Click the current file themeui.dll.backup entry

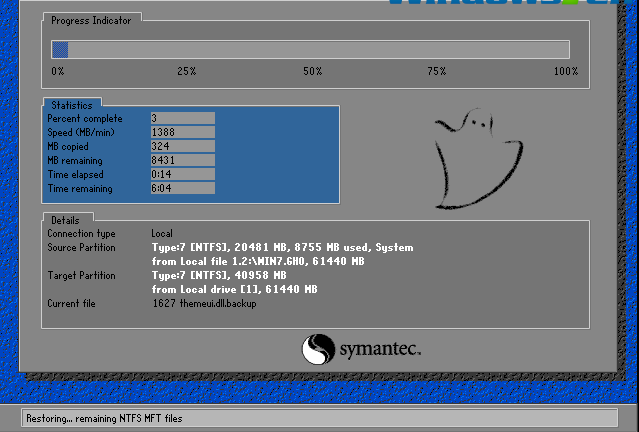click(204, 303)
